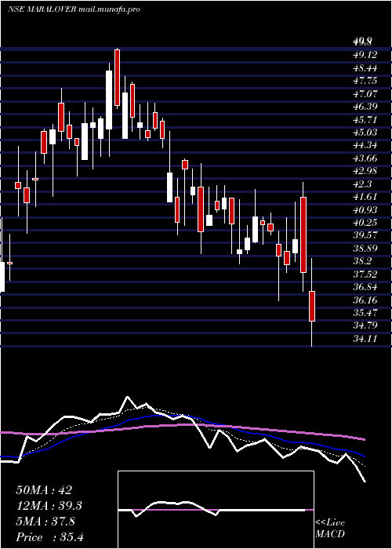The height and width of the screenshot is (549, 392).
Task: Click the 35.47 price axis label
Action: [x=365, y=314]
